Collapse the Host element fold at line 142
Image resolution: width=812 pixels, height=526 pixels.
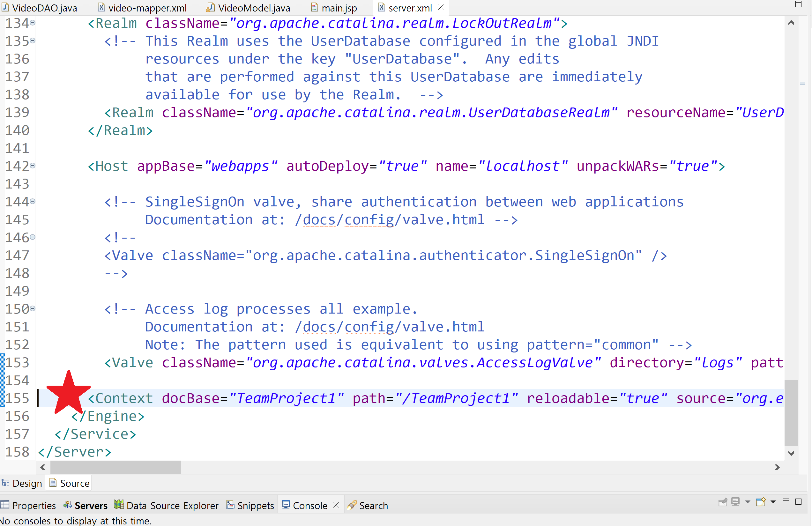33,166
